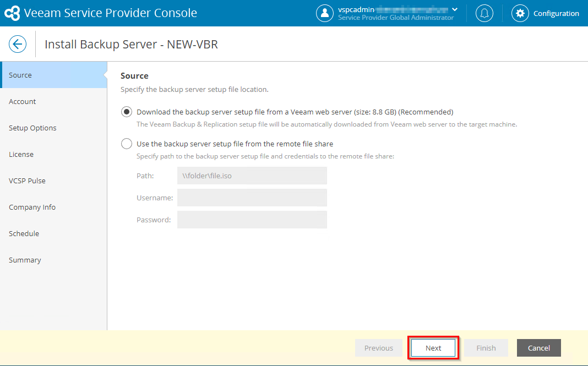
Task: Click the Install Backup Server - NEW-VBR title
Action: point(131,44)
